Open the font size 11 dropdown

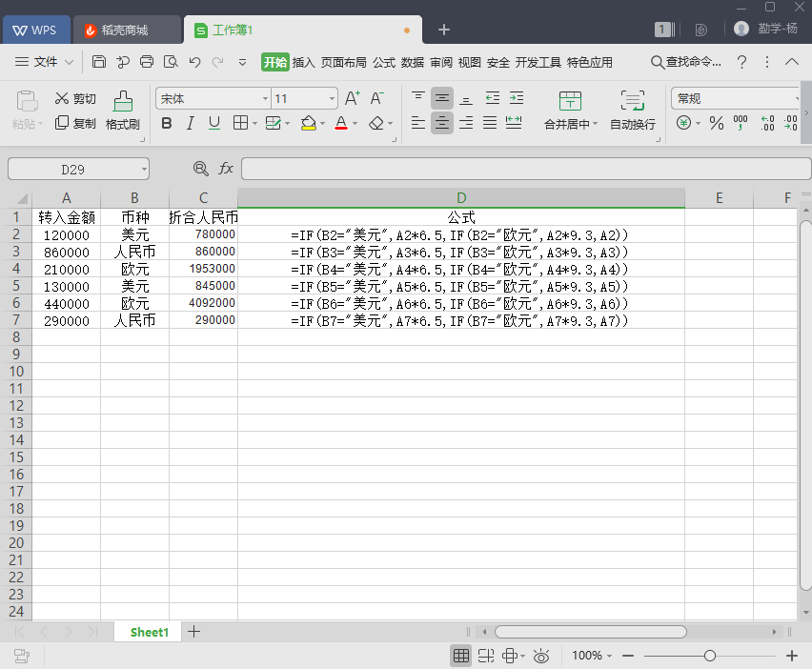[332, 98]
